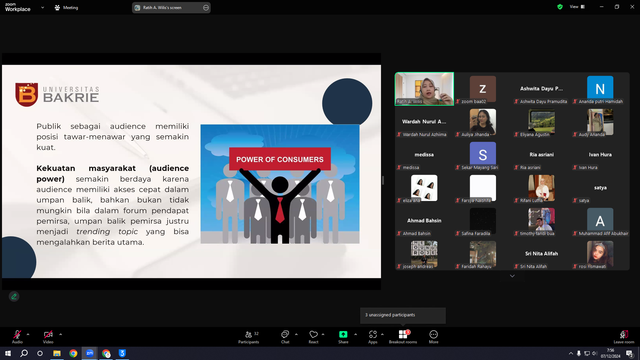
Task: Click Sri Nita Alifah name tile
Action: 541,254
